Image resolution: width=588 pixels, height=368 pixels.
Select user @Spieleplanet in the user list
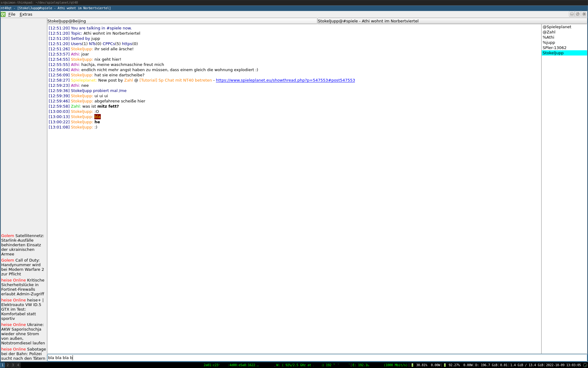click(557, 27)
